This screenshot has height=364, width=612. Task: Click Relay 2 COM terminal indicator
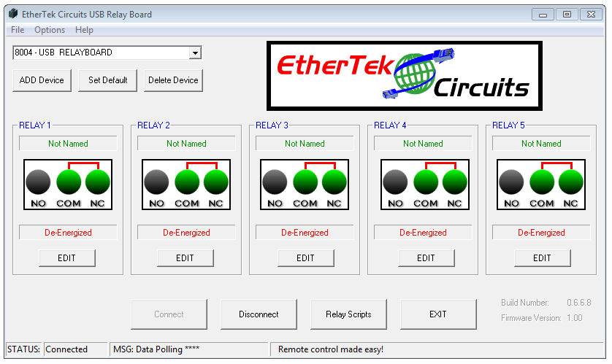(187, 182)
